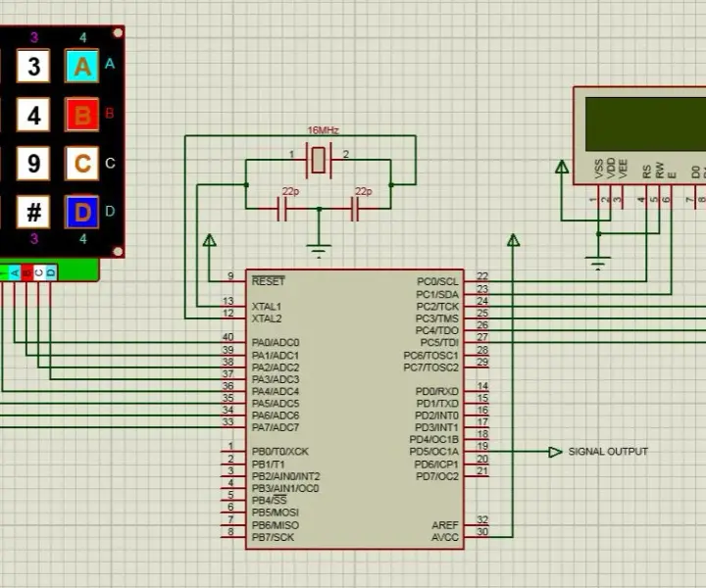The height and width of the screenshot is (588, 706).
Task: Click the PC5/TDI pin label
Action: tap(439, 342)
